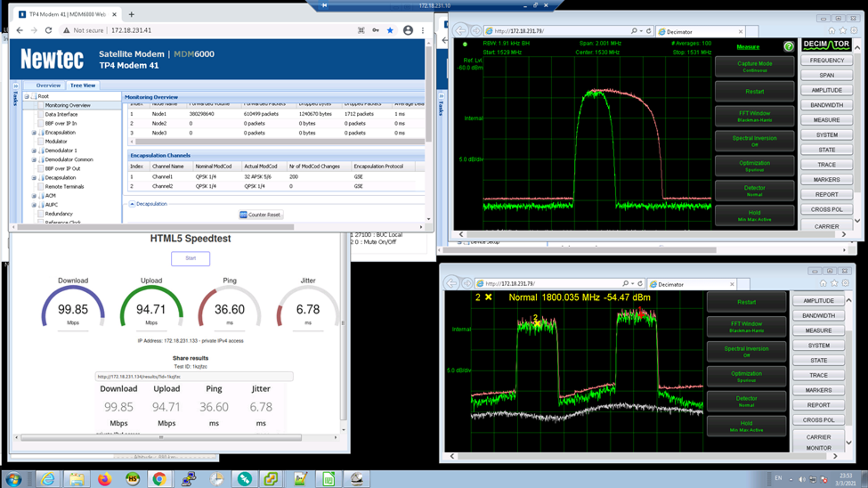
Task: Select the TP4 Modem 41 Chrome tab
Action: point(68,14)
